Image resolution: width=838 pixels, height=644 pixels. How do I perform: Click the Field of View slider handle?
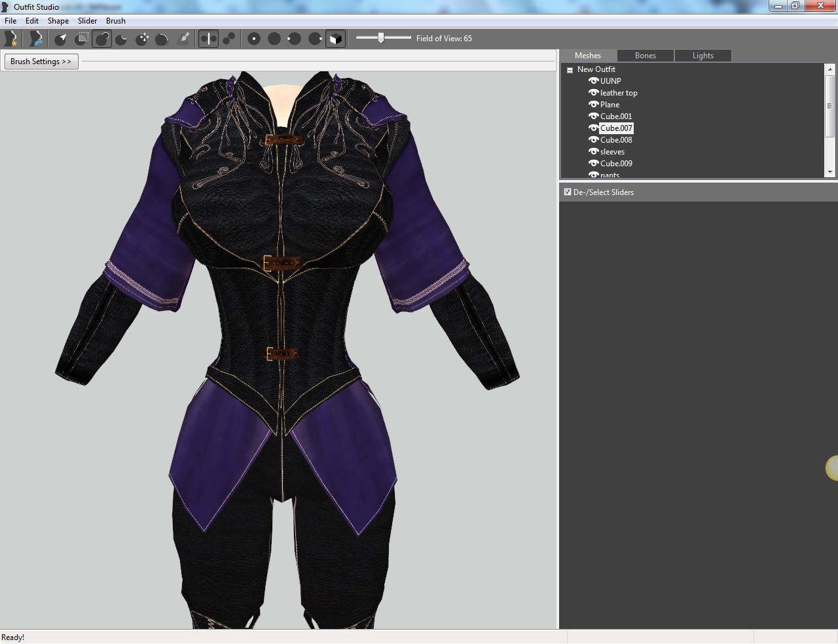[381, 38]
